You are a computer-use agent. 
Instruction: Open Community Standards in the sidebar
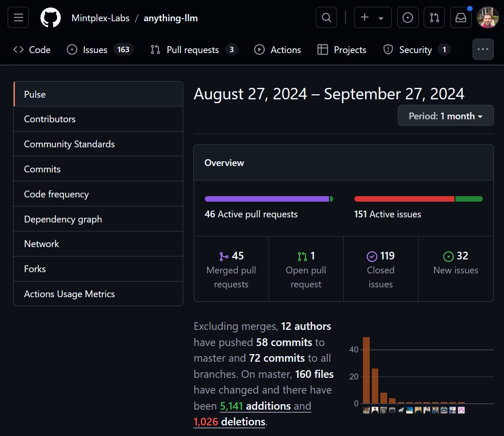point(98,144)
